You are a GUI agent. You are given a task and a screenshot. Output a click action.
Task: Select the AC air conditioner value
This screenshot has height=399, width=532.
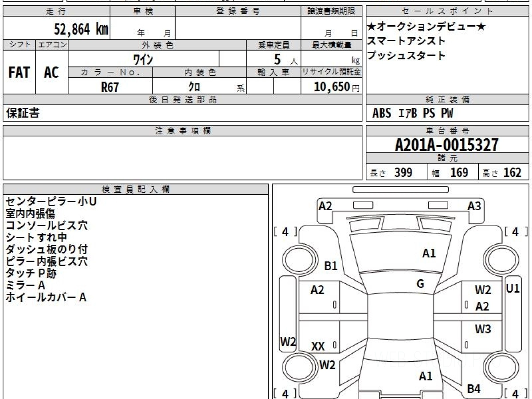point(51,72)
